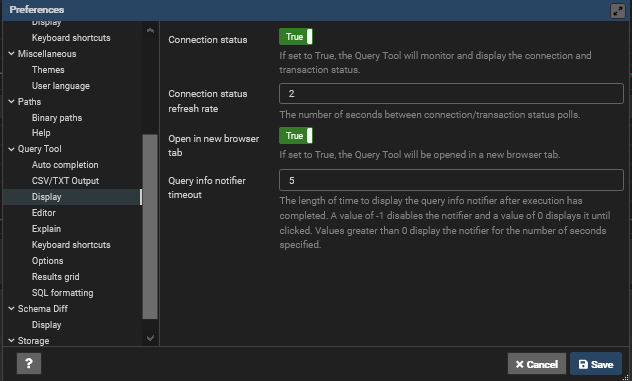Image resolution: width=632 pixels, height=381 pixels.
Task: Select Keyboard shortcuts under Query Tool
Action: tap(71, 245)
